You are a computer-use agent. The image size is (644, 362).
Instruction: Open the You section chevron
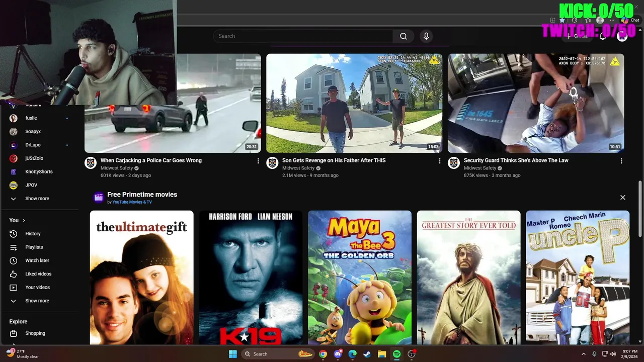click(24, 220)
